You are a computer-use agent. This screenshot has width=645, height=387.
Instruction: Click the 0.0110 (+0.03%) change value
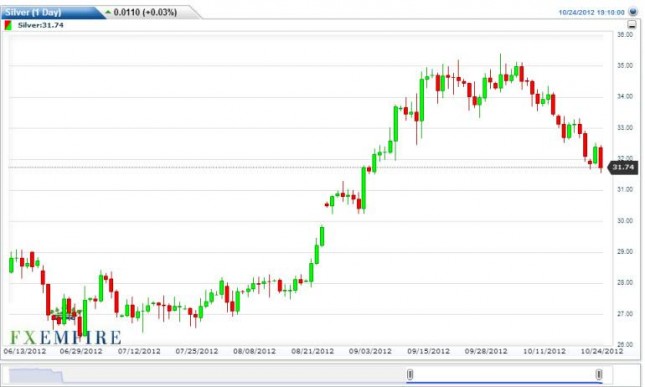(x=145, y=12)
